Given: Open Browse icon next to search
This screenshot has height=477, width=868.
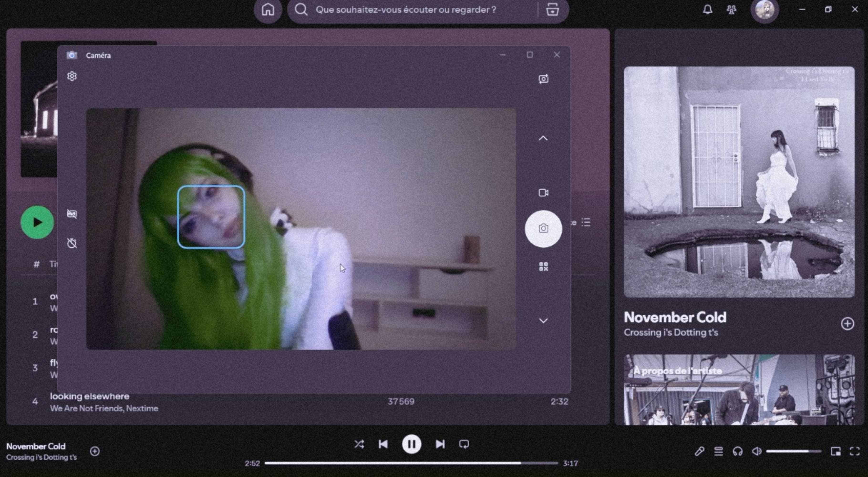Looking at the screenshot, I should [x=552, y=10].
